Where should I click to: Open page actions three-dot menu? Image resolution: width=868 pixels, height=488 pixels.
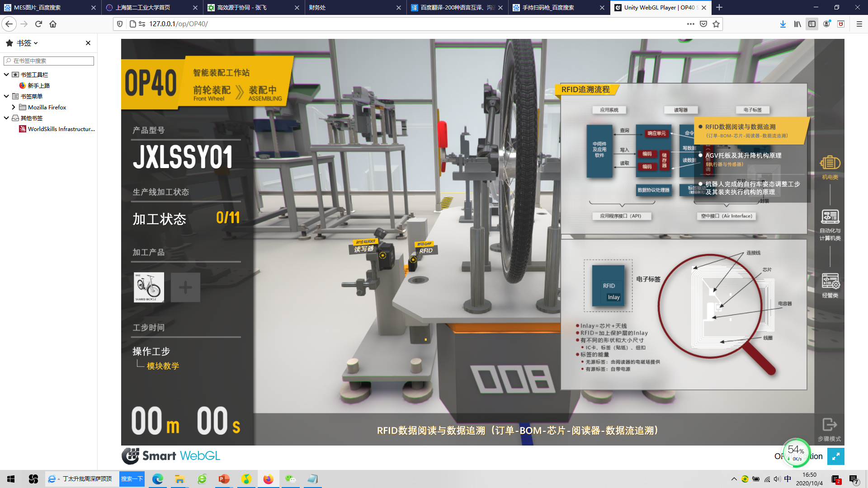coord(691,24)
